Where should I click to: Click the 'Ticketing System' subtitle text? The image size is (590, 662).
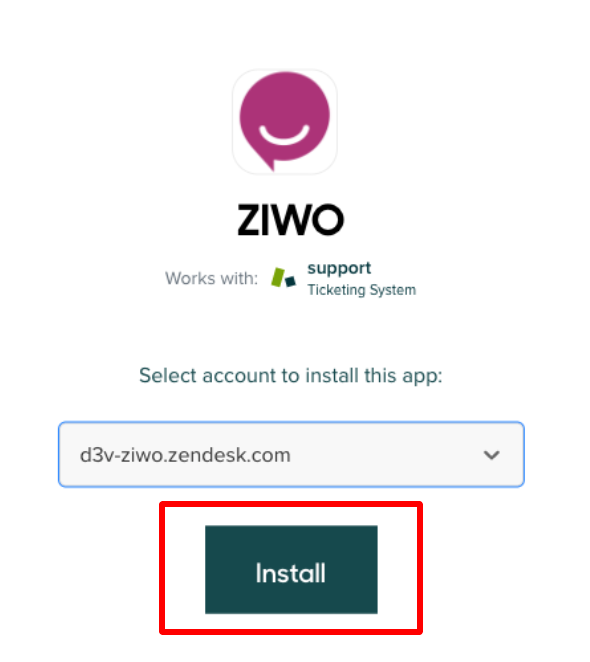pos(362,290)
